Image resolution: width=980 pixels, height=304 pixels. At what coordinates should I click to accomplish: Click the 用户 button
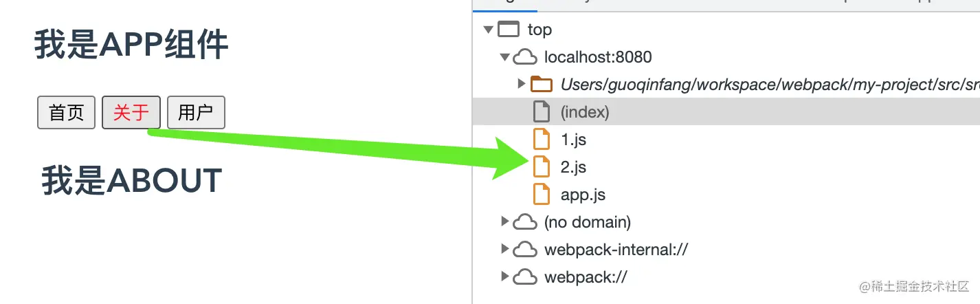(x=196, y=112)
